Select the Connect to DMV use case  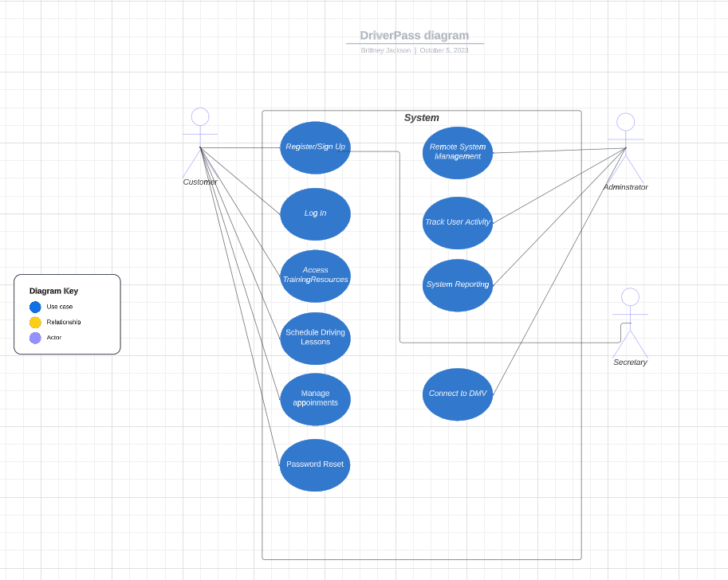pyautogui.click(x=457, y=394)
